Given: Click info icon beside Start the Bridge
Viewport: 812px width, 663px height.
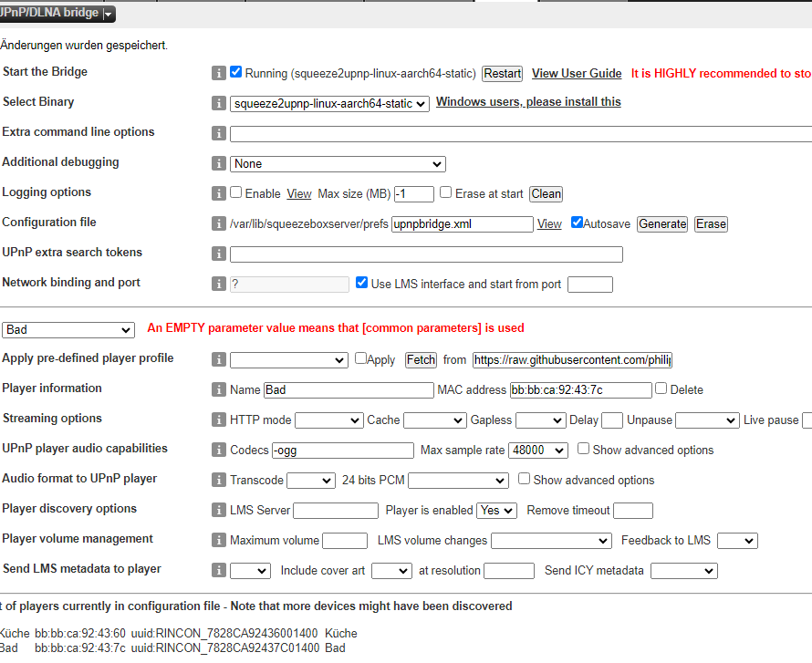Looking at the screenshot, I should (x=219, y=73).
